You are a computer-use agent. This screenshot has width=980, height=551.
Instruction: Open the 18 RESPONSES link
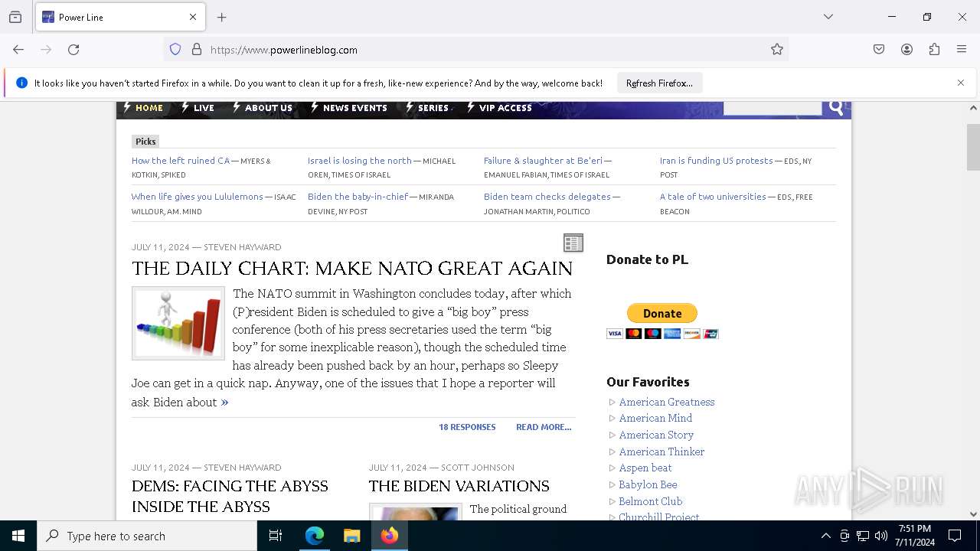pos(467,427)
